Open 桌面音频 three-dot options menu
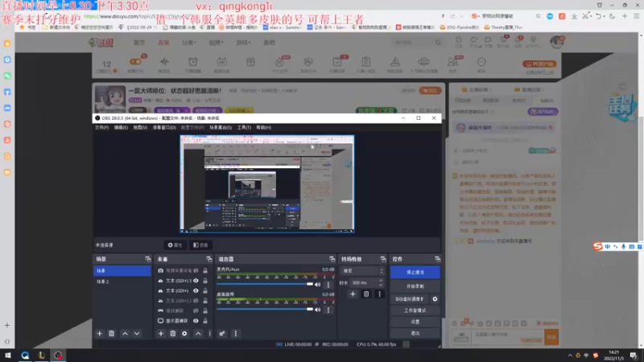 [328, 310]
